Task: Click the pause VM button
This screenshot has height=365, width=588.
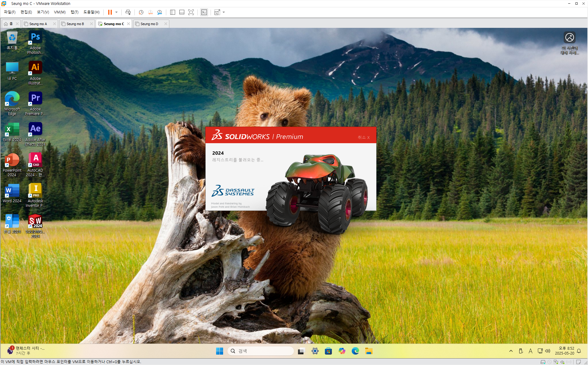Action: point(110,12)
